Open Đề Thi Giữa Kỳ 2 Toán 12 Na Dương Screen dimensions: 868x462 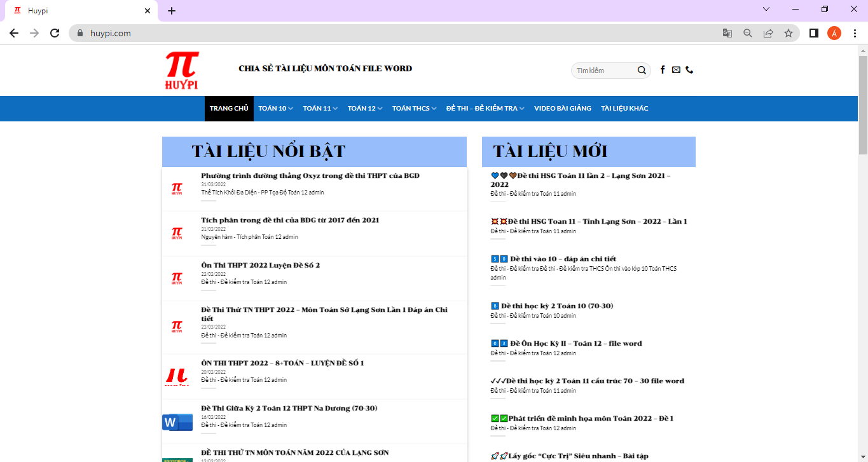pos(289,409)
